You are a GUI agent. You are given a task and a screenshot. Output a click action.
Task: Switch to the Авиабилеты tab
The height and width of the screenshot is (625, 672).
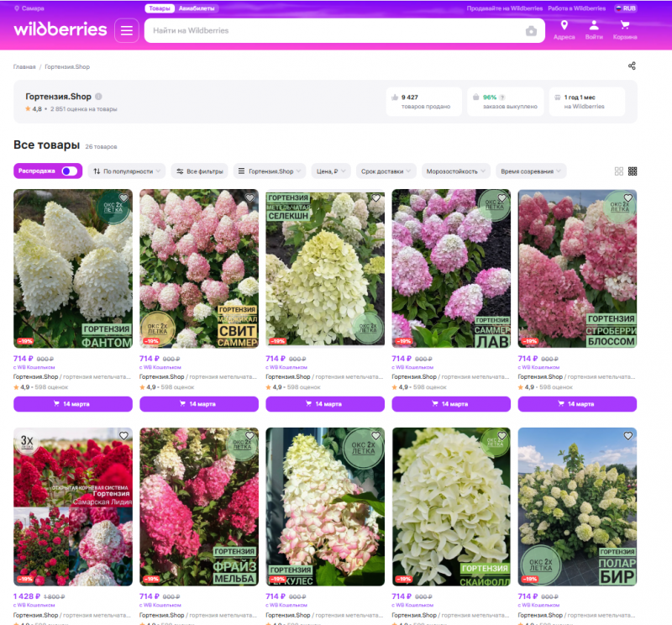195,8
